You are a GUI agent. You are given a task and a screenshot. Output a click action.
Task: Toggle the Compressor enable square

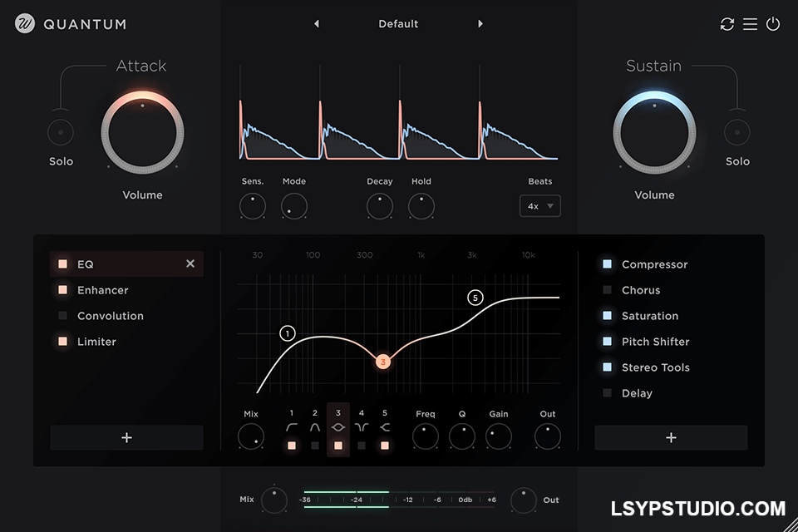point(607,264)
